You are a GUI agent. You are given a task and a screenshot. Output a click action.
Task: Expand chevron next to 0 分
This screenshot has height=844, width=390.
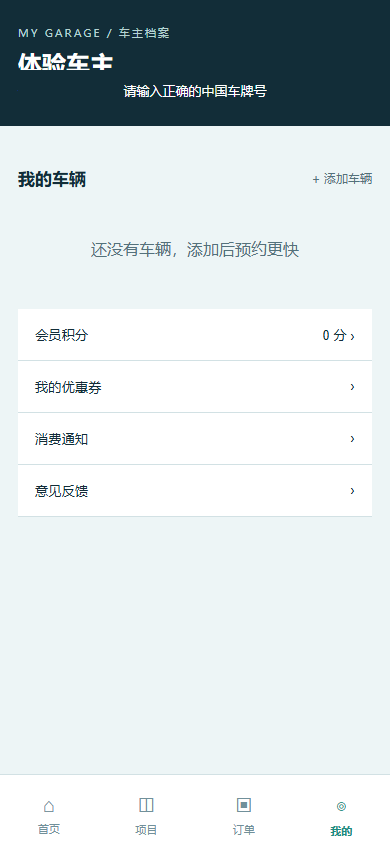[352, 336]
